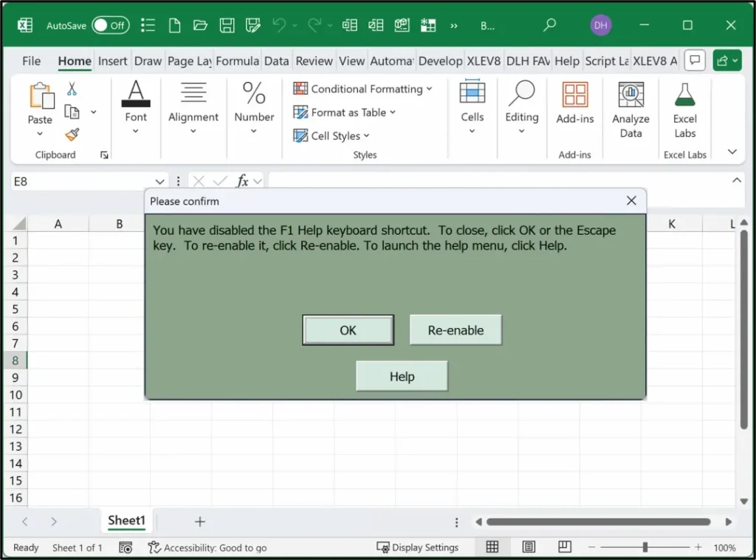The image size is (756, 560).
Task: Click the Cut scissors icon
Action: tap(72, 89)
